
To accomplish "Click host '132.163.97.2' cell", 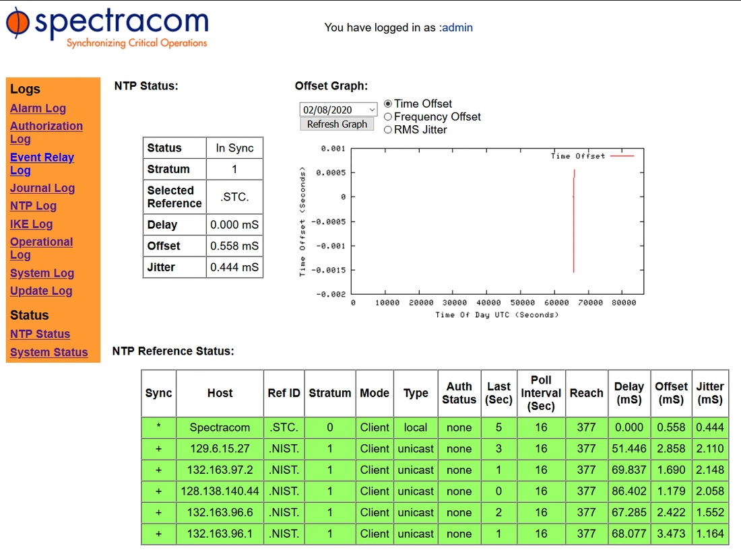I will (x=220, y=470).
